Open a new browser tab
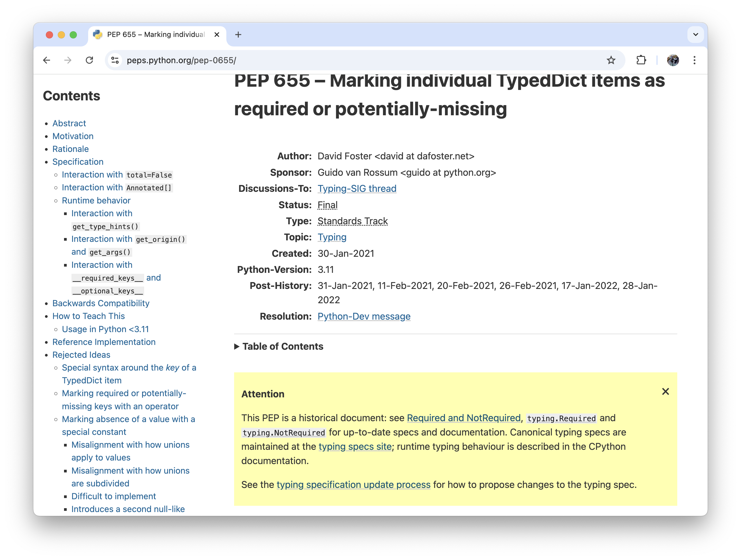This screenshot has height=560, width=741. (238, 35)
